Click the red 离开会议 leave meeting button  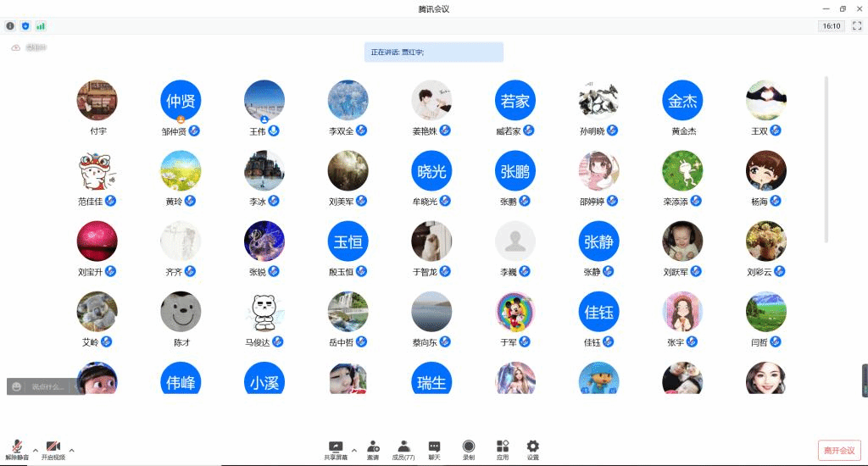839,450
